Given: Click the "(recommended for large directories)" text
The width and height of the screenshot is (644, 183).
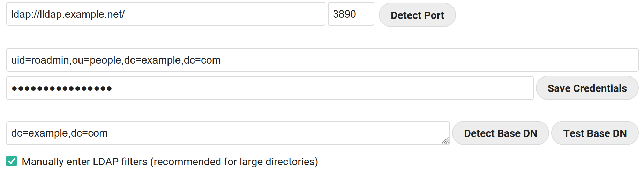Looking at the screenshot, I should tap(234, 162).
